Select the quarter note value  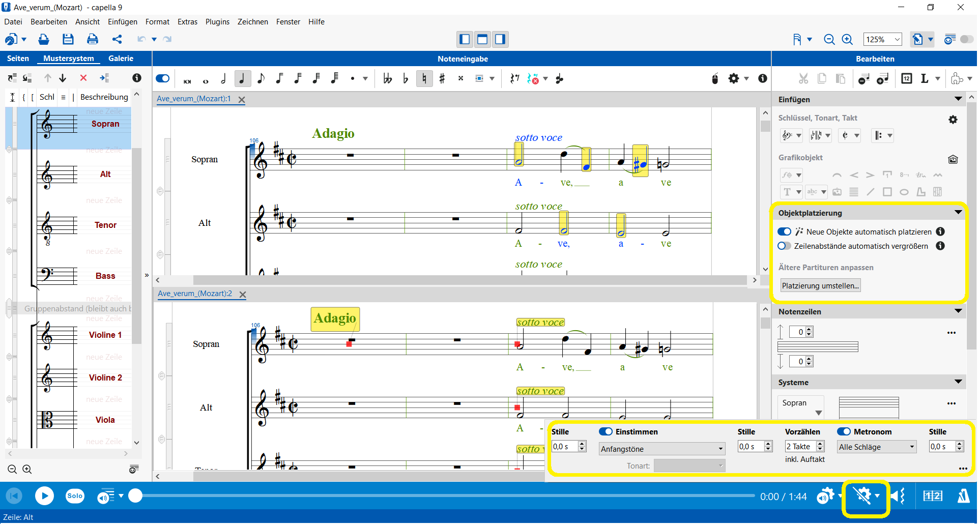pyautogui.click(x=242, y=78)
